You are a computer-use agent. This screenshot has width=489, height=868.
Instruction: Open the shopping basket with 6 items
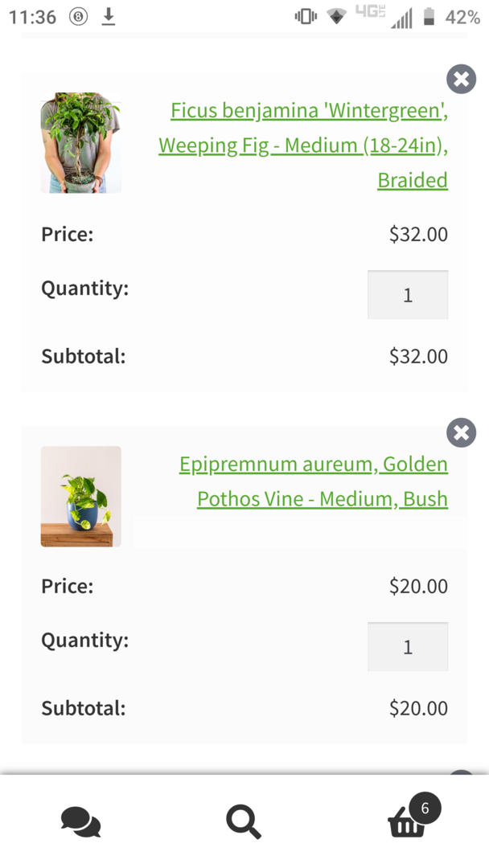[409, 821]
